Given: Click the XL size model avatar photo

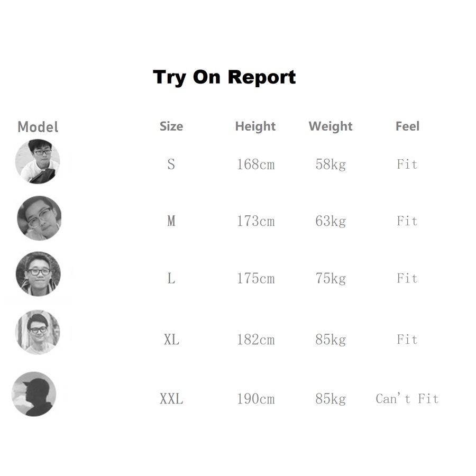Looking at the screenshot, I should click(x=38, y=332).
